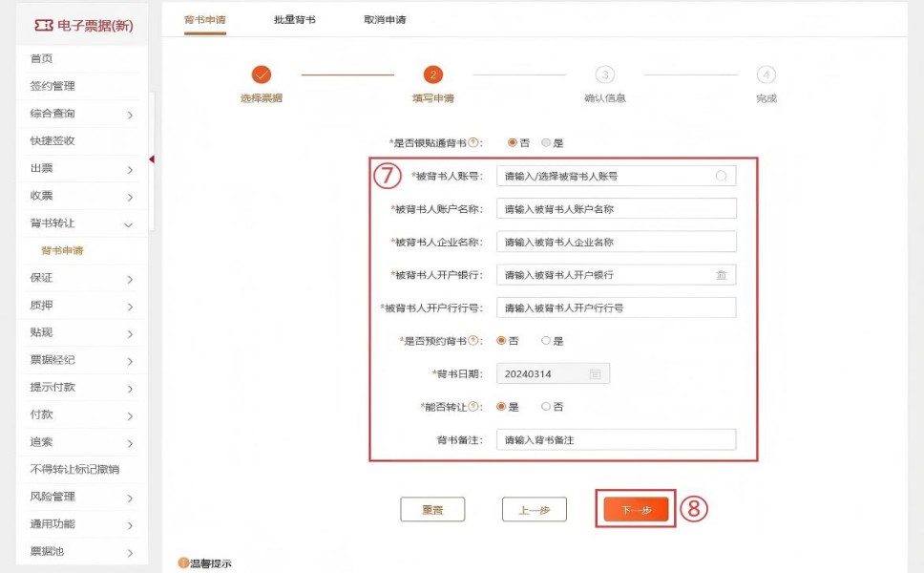Click 被背书人开户行行号 input field
Image resolution: width=924 pixels, height=573 pixels.
617,308
